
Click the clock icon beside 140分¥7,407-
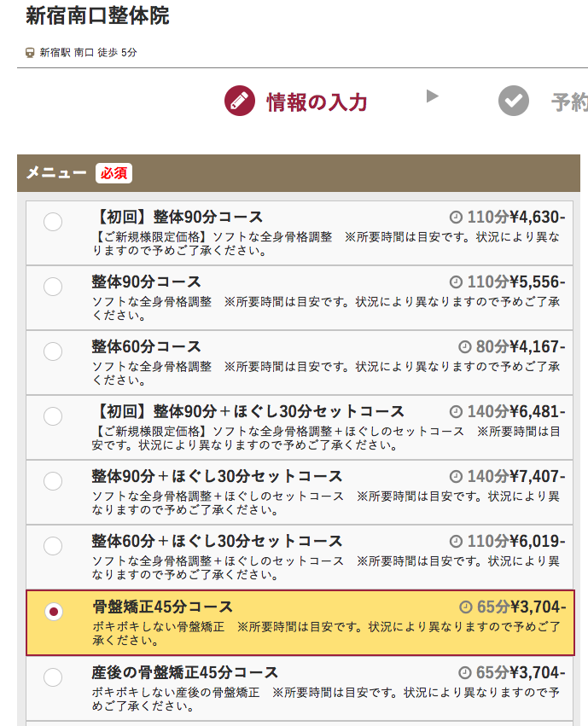[456, 476]
